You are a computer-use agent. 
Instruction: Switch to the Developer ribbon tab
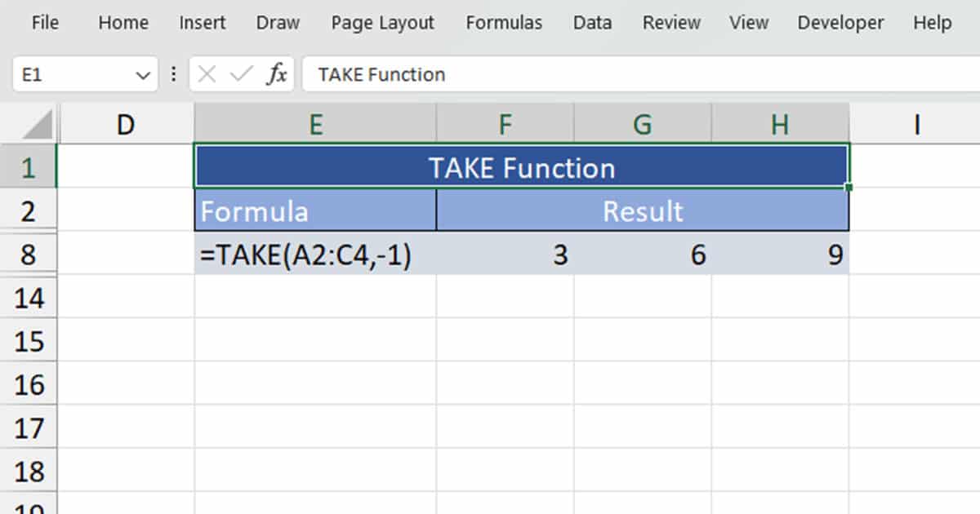pyautogui.click(x=840, y=23)
